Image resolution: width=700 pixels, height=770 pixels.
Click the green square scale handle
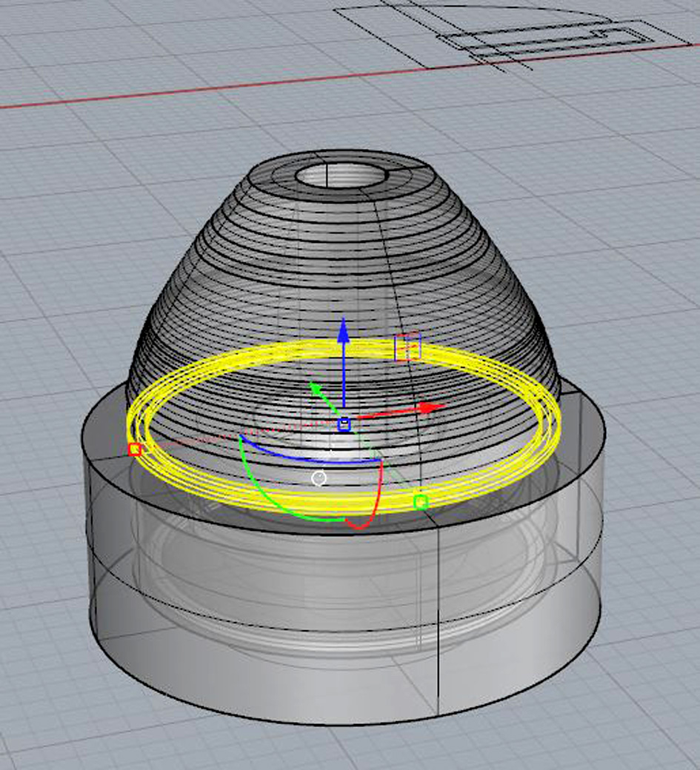click(421, 503)
